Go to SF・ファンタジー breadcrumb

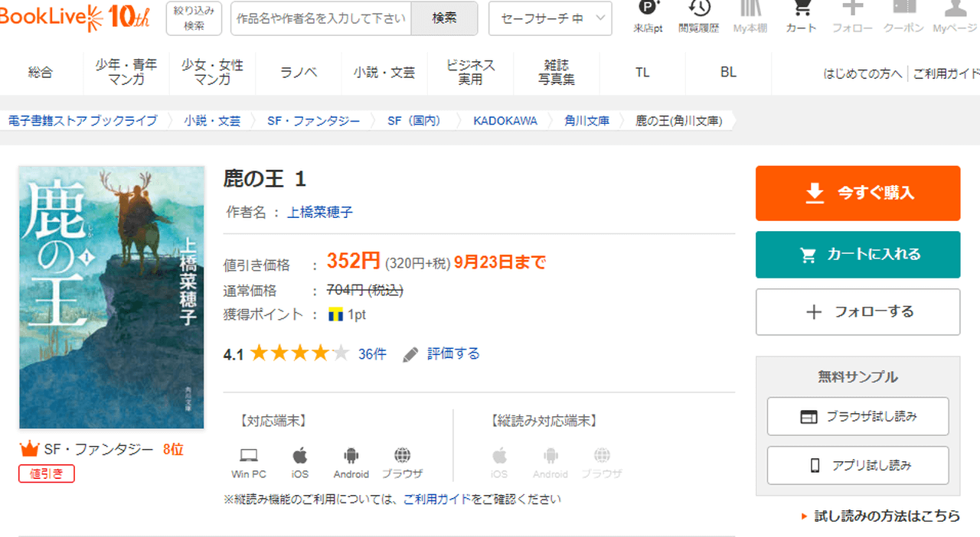point(314,121)
